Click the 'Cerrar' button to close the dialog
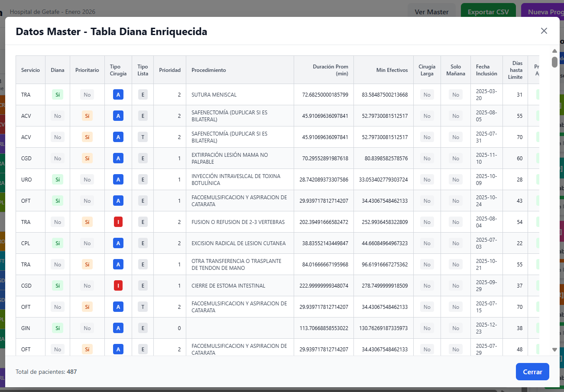 [x=532, y=372]
